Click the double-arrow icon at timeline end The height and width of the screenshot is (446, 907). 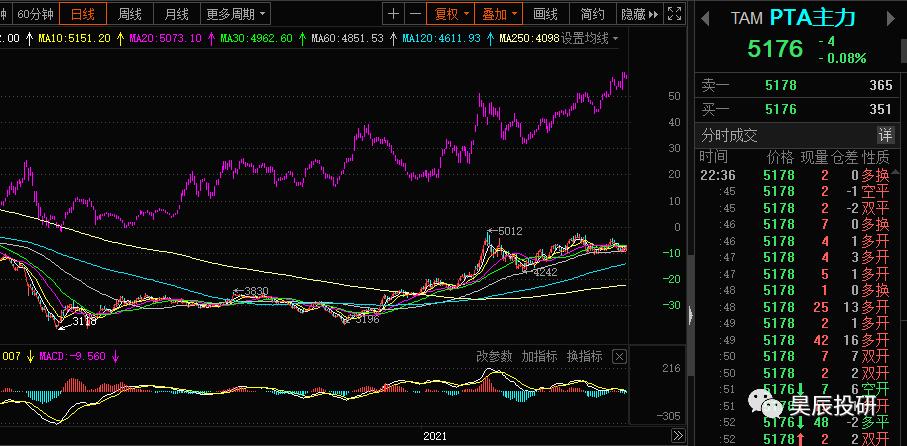click(x=677, y=436)
